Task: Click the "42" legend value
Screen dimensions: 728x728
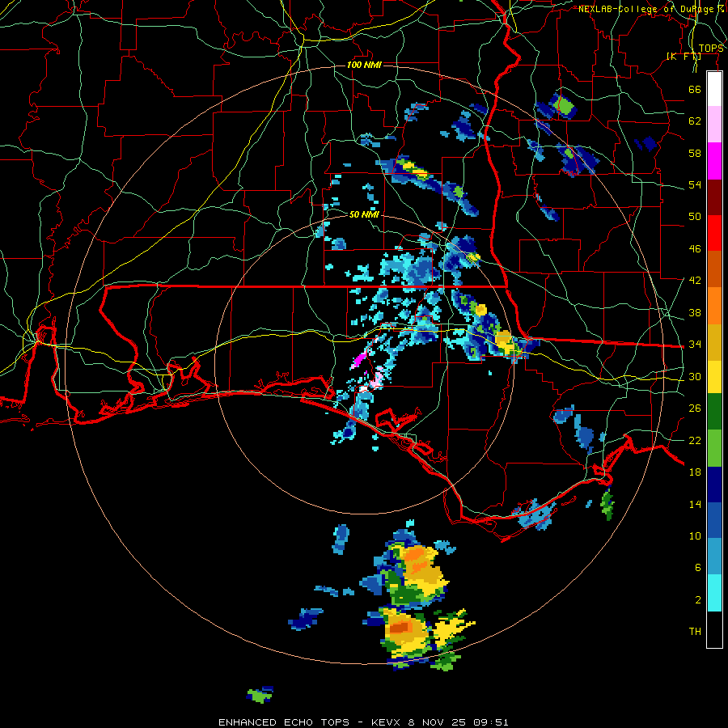Action: [x=695, y=281]
